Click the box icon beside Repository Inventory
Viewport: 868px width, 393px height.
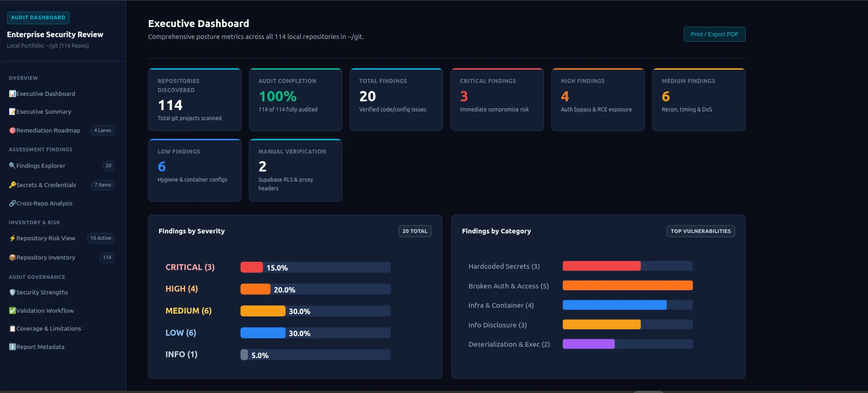click(x=12, y=257)
